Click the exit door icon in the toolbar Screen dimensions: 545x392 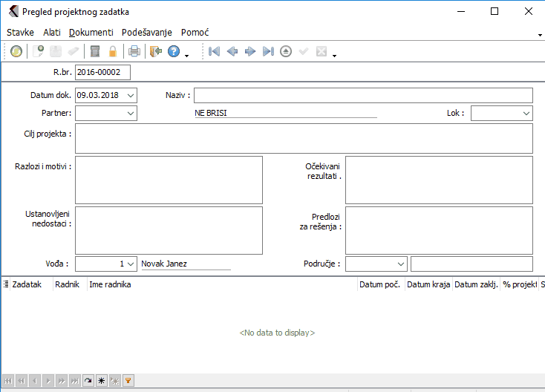point(155,51)
